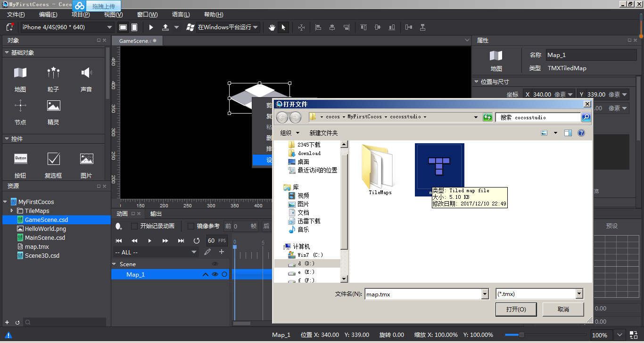Open the file type (*.tmx) dropdown
The image size is (644, 343).
pos(579,294)
